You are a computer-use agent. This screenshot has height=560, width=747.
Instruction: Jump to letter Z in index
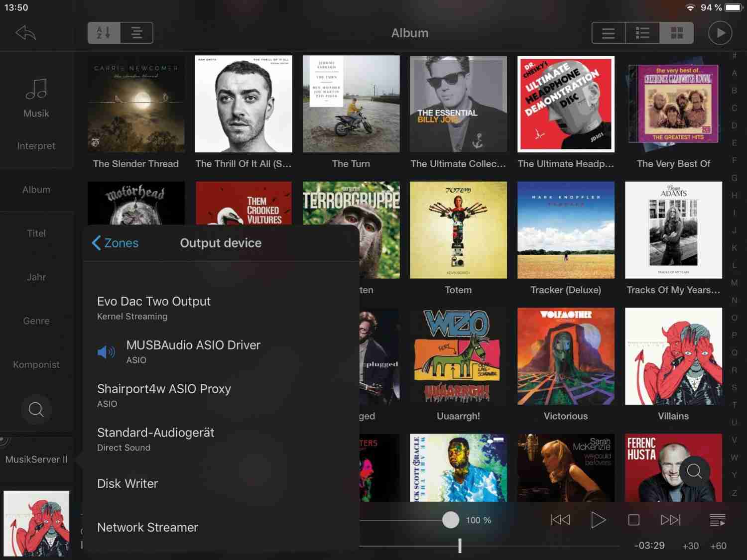click(x=734, y=493)
